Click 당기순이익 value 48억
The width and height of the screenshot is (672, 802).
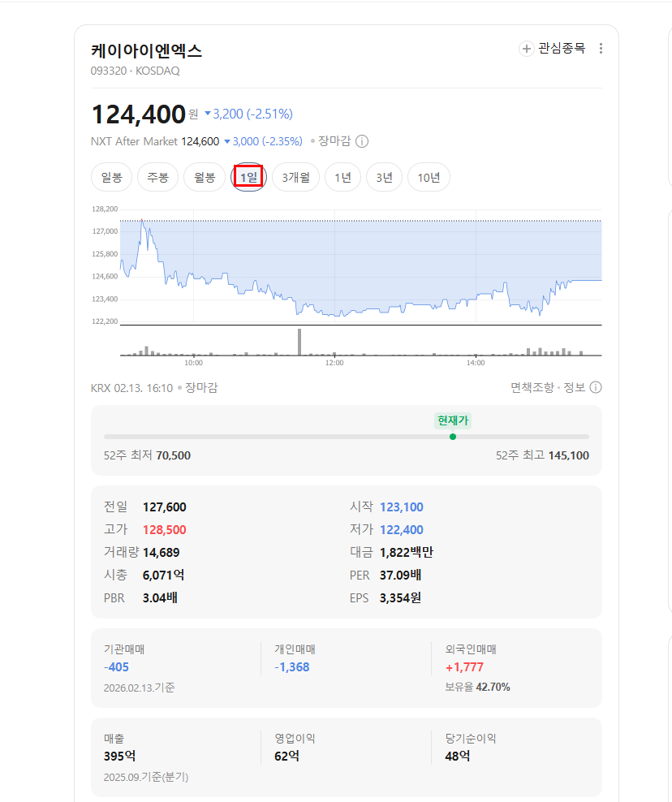click(x=457, y=757)
